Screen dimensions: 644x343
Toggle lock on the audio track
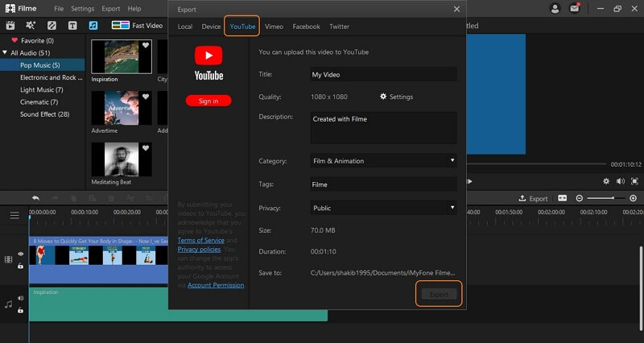tap(21, 310)
